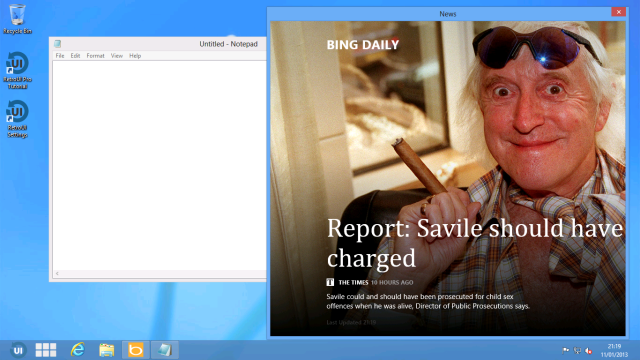This screenshot has height=360, width=640.
Task: Click the News window title bar text
Action: pos(447,14)
